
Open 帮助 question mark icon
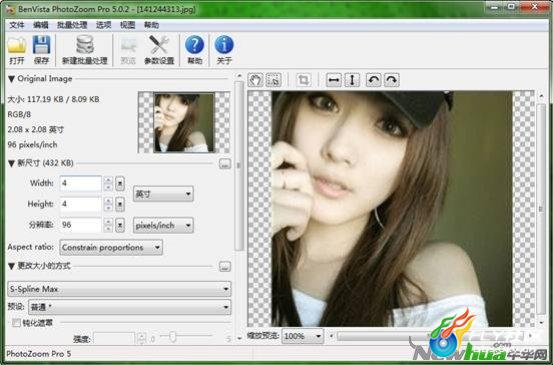tap(195, 50)
